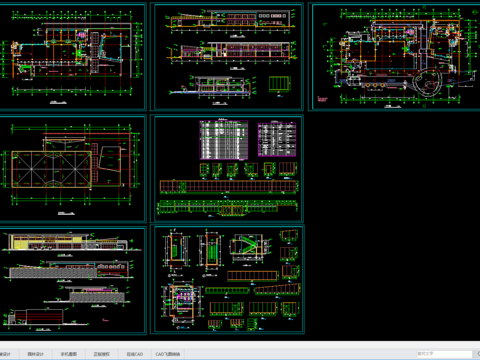Click the large magenta-bordered schedule table
This screenshot has height=360, width=480.
(224, 140)
